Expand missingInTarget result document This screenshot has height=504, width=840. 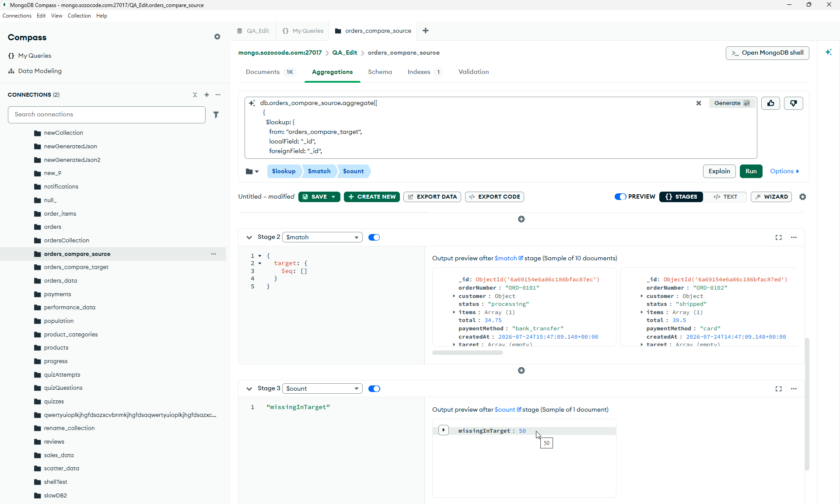[x=443, y=430]
